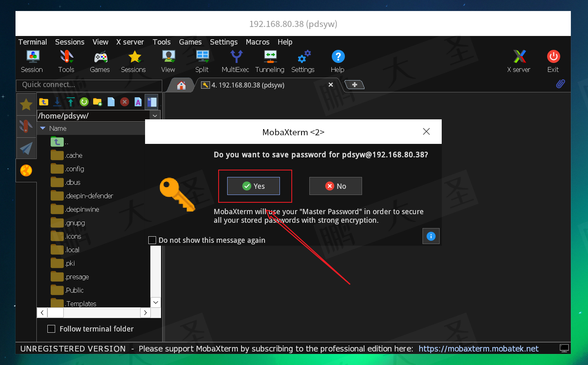The height and width of the screenshot is (365, 588).
Task: Expand the /home/pdsyw/ path dropdown
Action: 155,116
